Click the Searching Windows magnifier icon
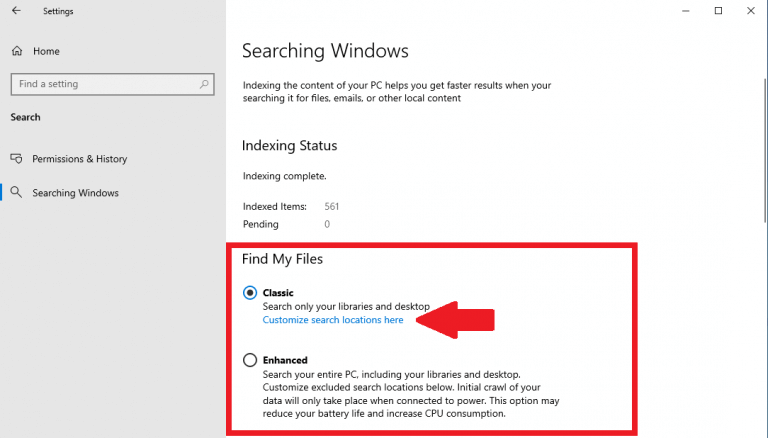 pyautogui.click(x=17, y=192)
